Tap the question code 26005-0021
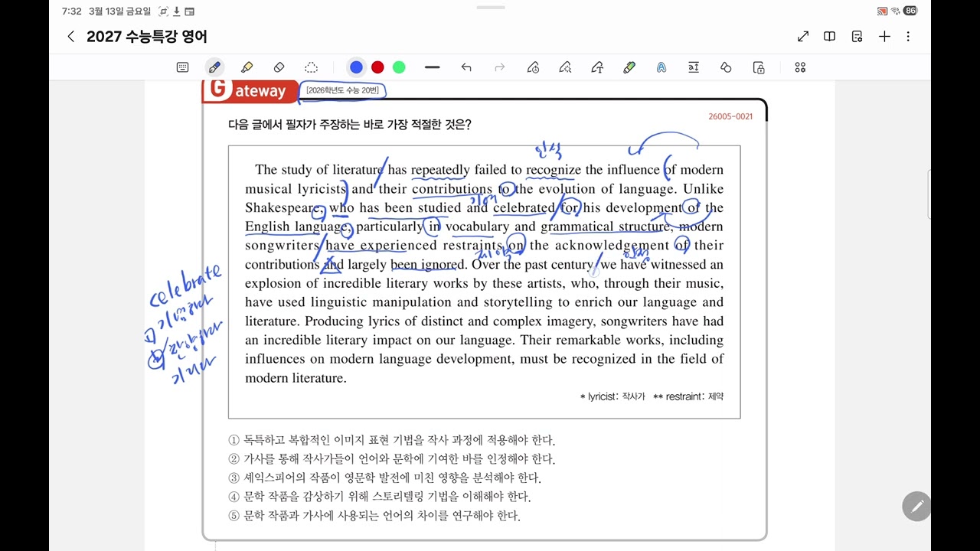This screenshot has height=551, width=980. pos(730,116)
